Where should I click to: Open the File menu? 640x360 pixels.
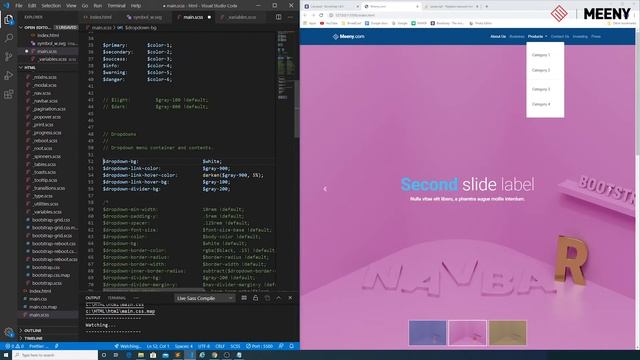19,6
